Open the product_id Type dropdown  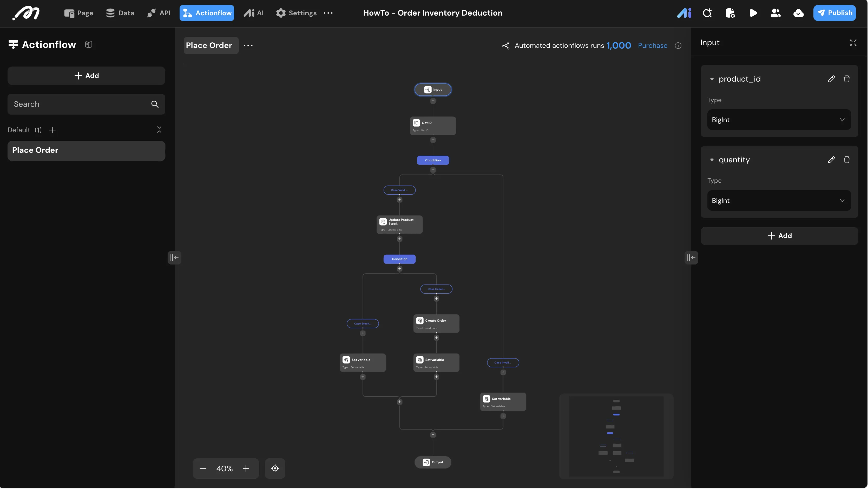point(779,120)
